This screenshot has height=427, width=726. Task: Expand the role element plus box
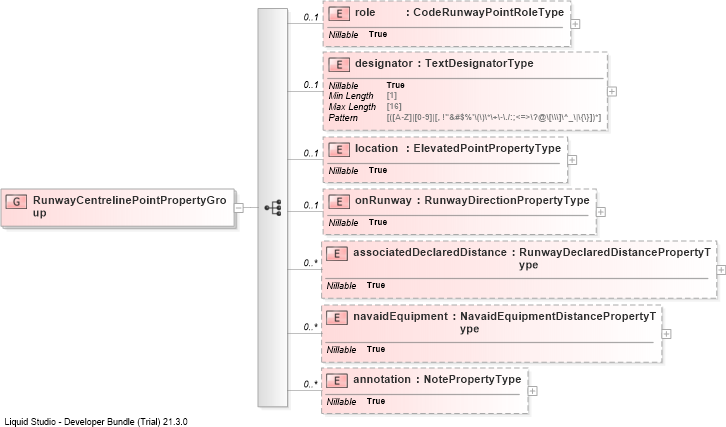click(575, 24)
